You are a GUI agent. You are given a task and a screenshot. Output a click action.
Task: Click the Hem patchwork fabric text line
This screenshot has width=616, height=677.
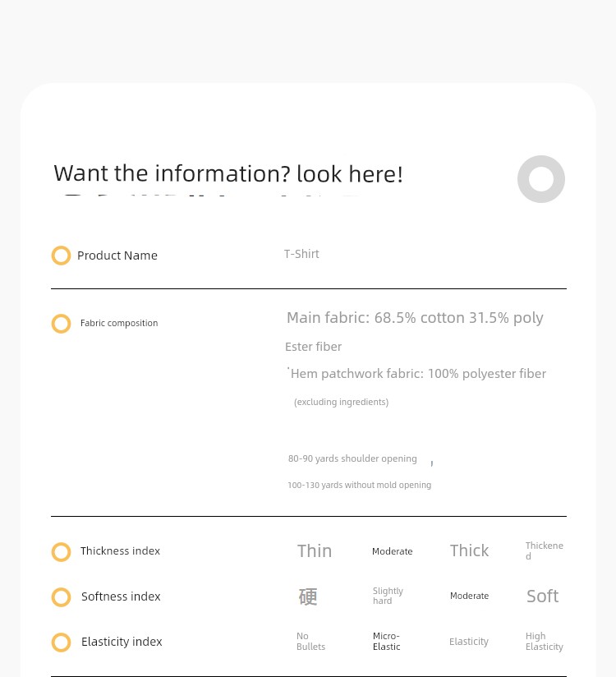[x=418, y=374]
